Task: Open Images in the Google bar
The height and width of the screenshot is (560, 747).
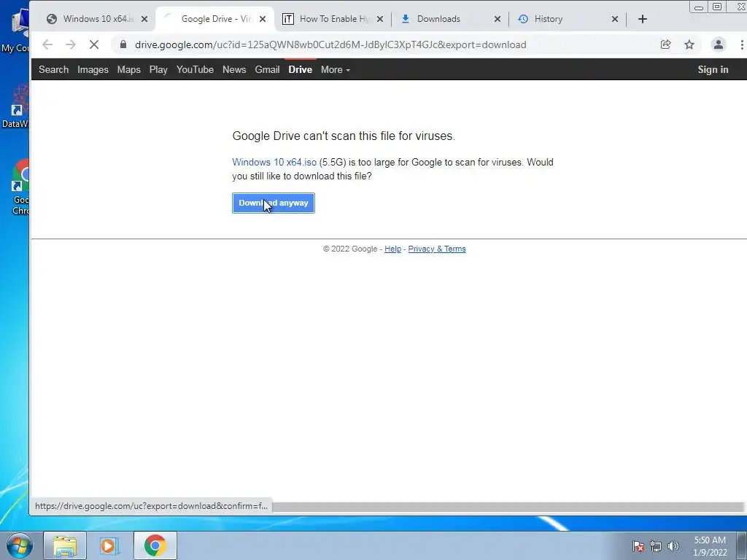Action: [93, 69]
